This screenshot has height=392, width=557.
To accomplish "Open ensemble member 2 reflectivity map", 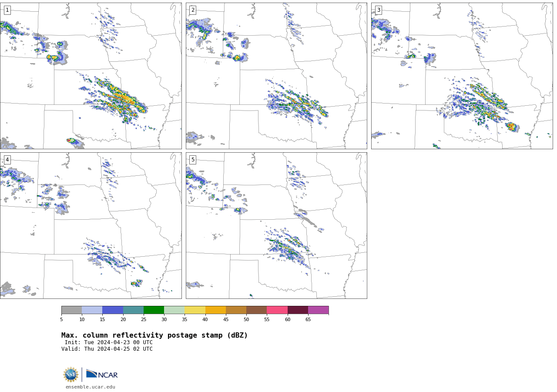I will pyautogui.click(x=276, y=76).
